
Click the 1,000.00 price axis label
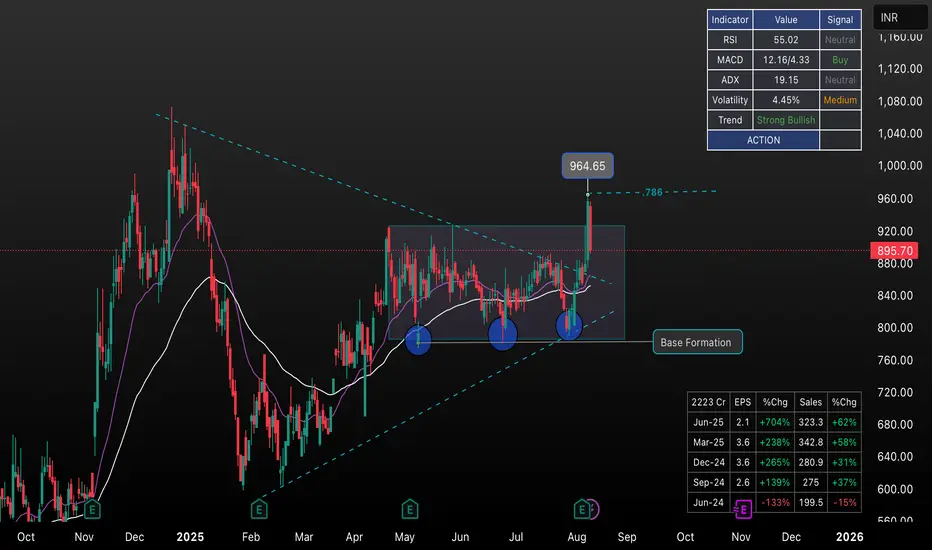point(900,166)
